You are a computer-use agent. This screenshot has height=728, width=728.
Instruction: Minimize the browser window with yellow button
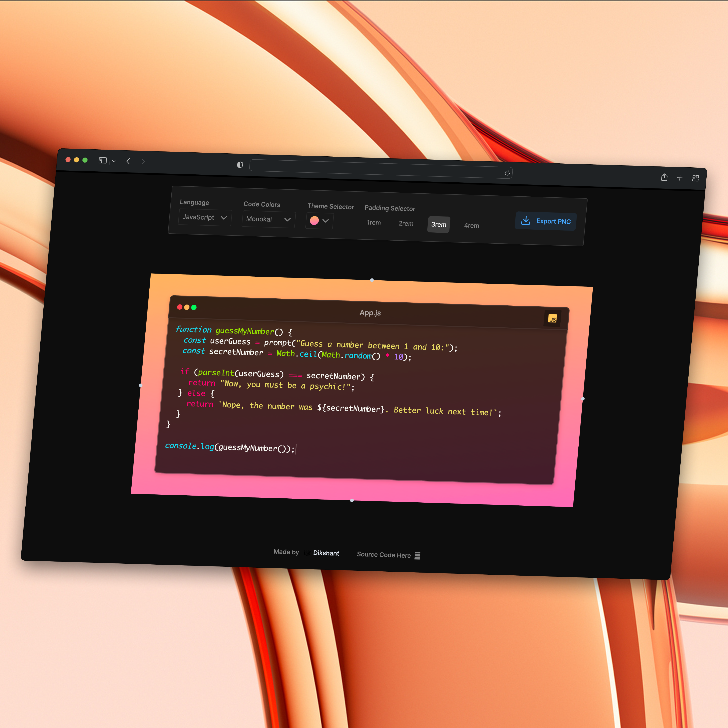[x=76, y=160]
